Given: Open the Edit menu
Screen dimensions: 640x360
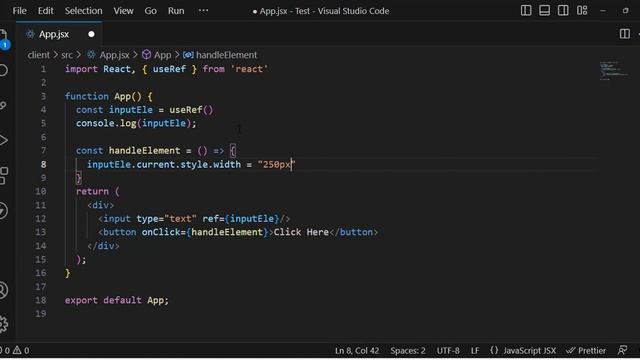Looking at the screenshot, I should 45,11.
